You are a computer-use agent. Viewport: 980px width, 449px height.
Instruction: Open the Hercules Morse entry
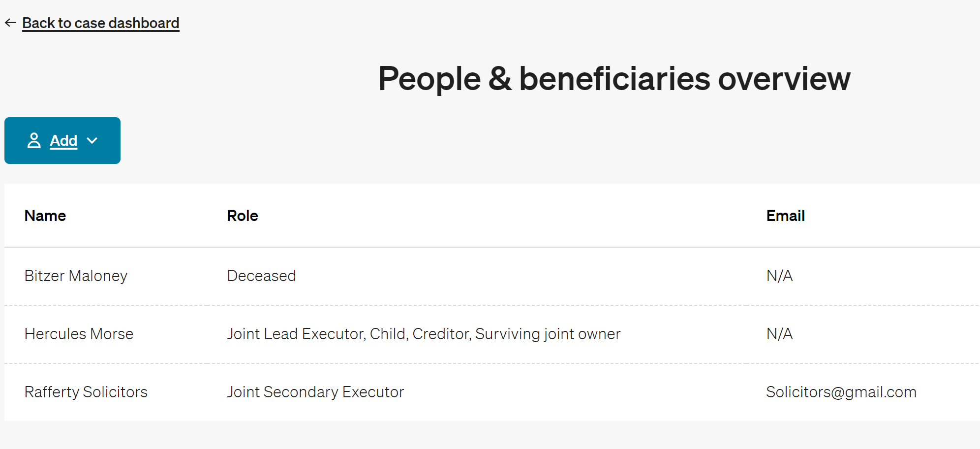coord(79,334)
